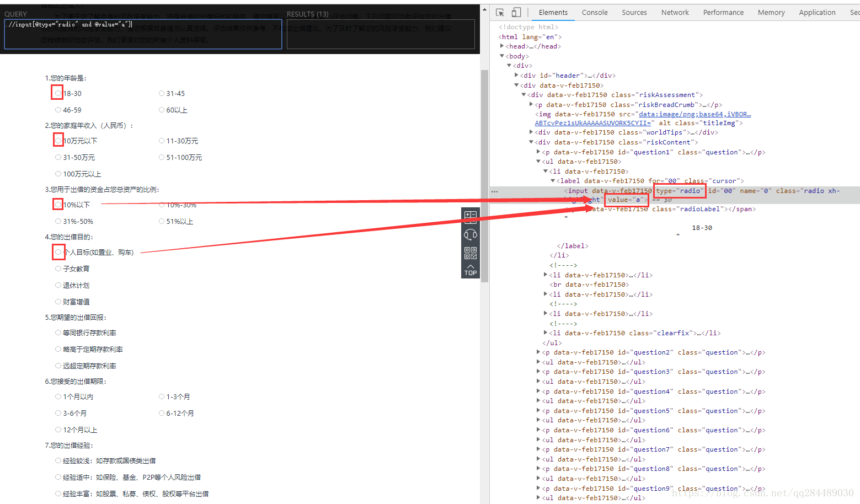The width and height of the screenshot is (860, 504).
Task: Select 等同银行存款利率 return option
Action: click(x=58, y=333)
